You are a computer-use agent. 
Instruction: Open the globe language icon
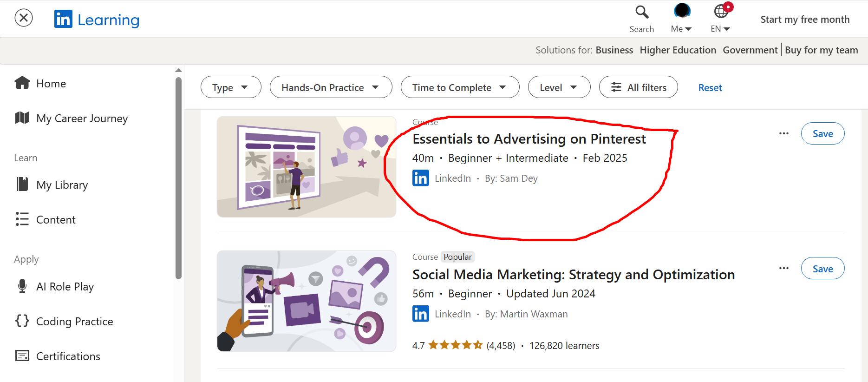click(721, 11)
